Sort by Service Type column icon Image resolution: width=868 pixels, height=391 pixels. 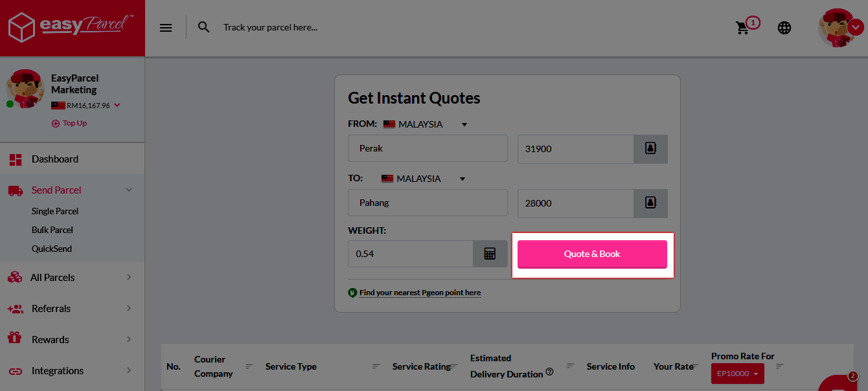(376, 366)
